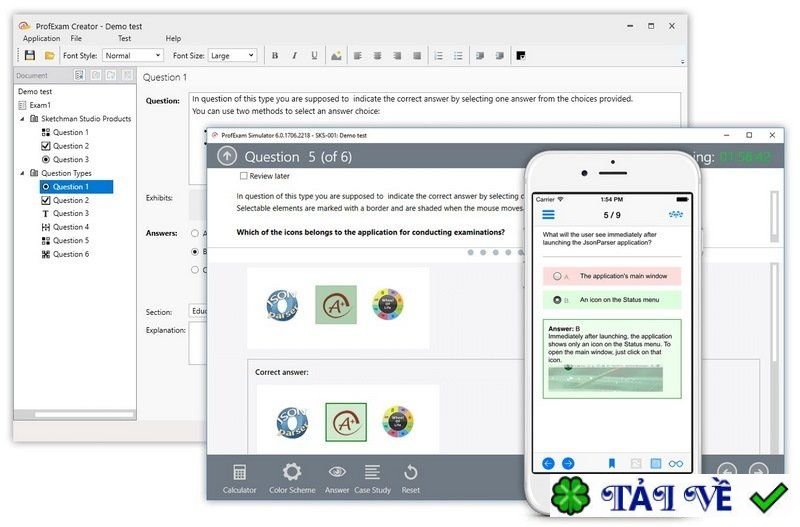Toggle Underline formatting in Creator toolbar
The image size is (800, 527).
coord(314,56)
